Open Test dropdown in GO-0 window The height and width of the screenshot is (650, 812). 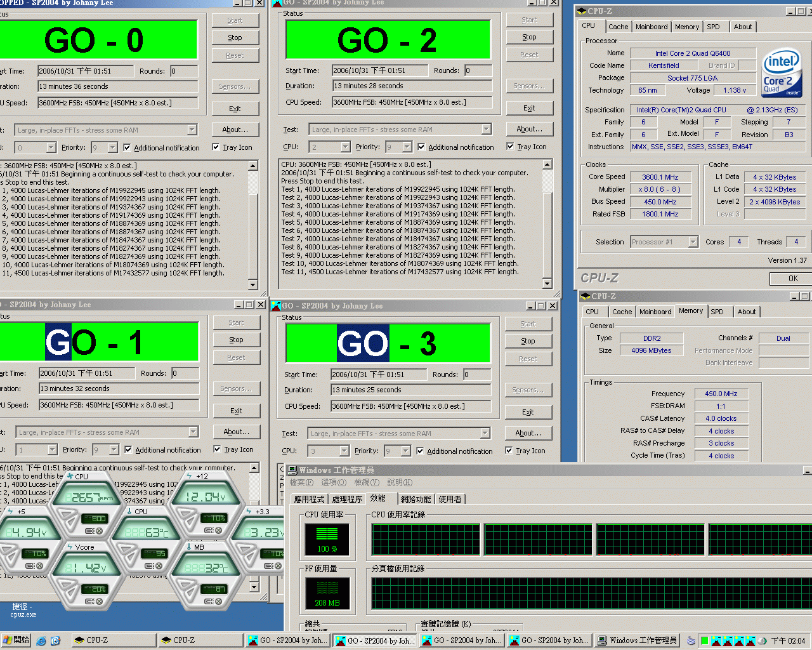coord(192,130)
